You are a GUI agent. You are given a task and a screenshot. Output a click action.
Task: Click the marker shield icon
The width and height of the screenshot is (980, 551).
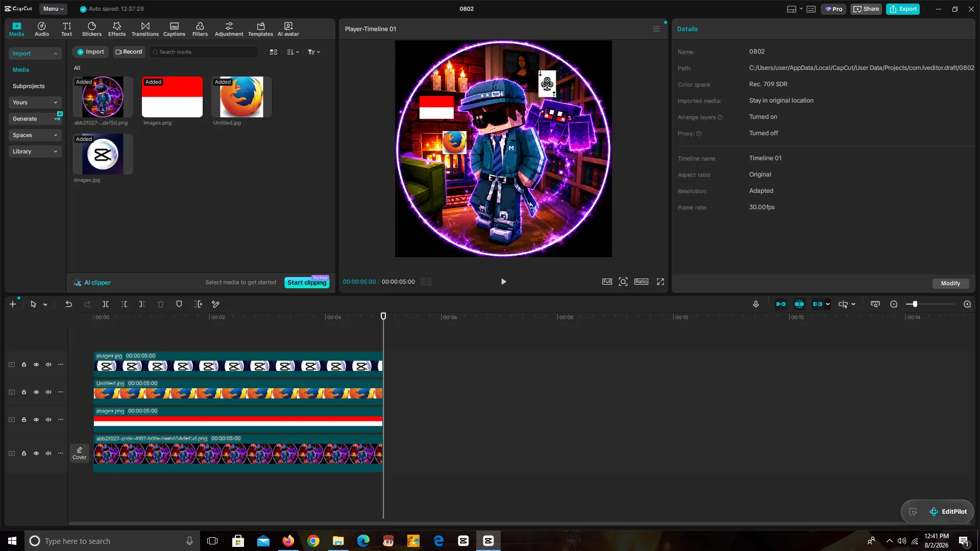click(x=179, y=304)
